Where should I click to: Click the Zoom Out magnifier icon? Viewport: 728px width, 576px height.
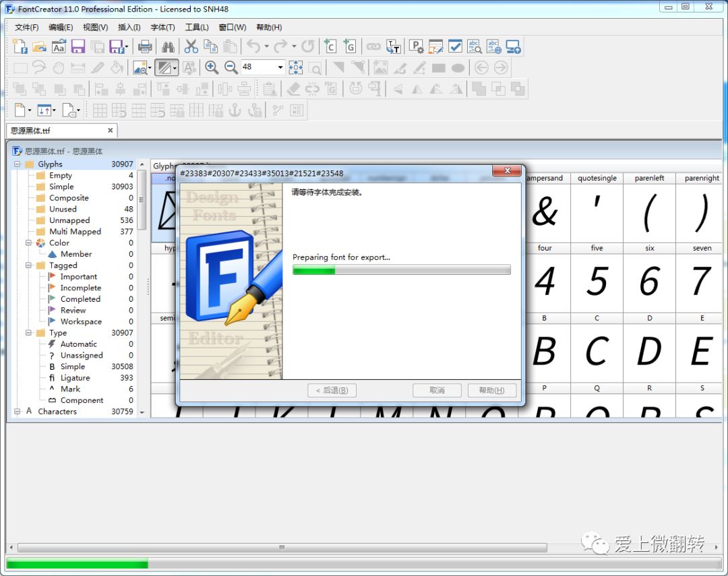point(231,68)
